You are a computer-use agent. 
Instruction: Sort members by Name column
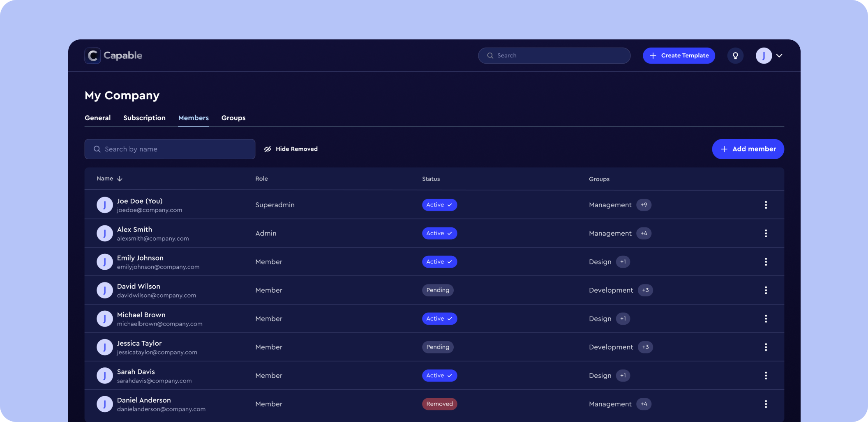tap(109, 179)
